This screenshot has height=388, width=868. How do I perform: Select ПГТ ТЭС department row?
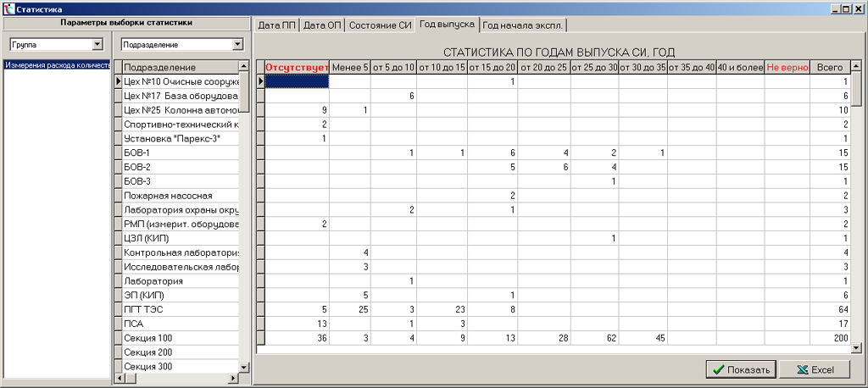click(180, 309)
